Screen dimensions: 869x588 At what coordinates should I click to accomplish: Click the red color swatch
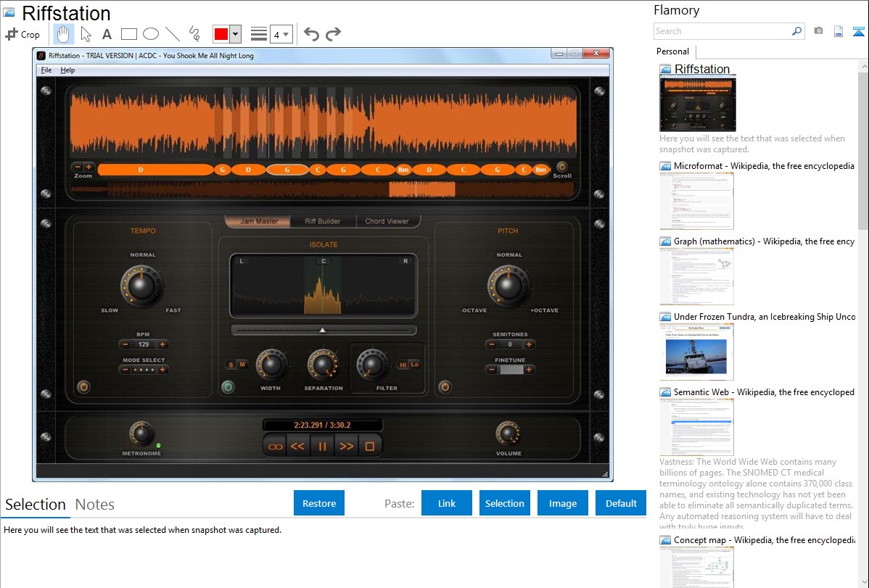point(221,34)
